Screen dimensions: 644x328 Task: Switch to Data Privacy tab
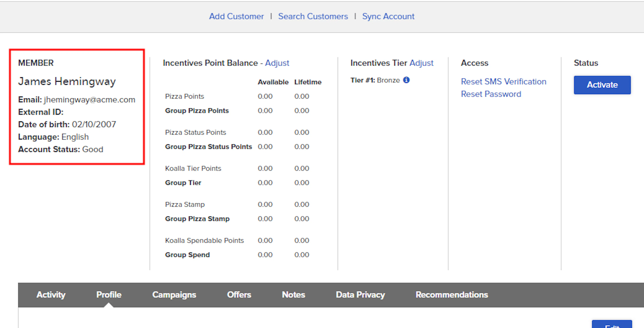click(x=360, y=295)
